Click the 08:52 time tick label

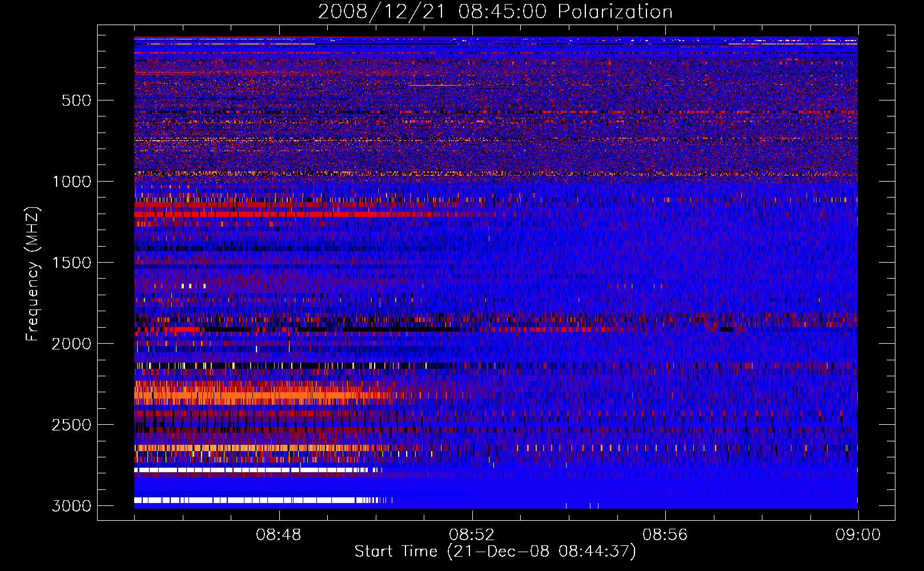[x=472, y=535]
